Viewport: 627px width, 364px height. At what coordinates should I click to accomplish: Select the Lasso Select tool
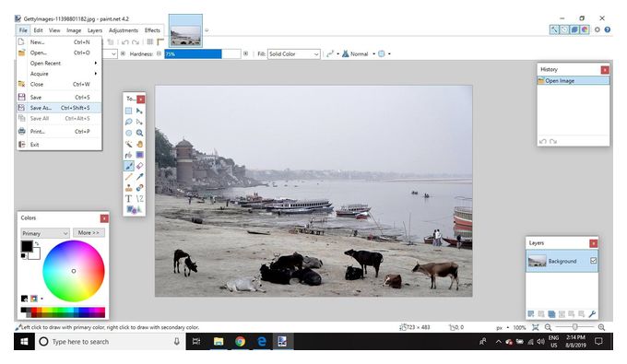point(128,122)
